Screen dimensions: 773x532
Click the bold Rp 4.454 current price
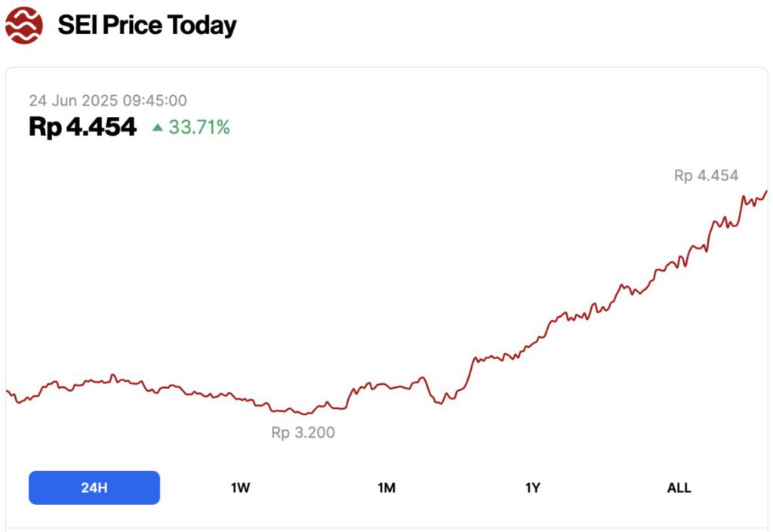click(x=83, y=128)
